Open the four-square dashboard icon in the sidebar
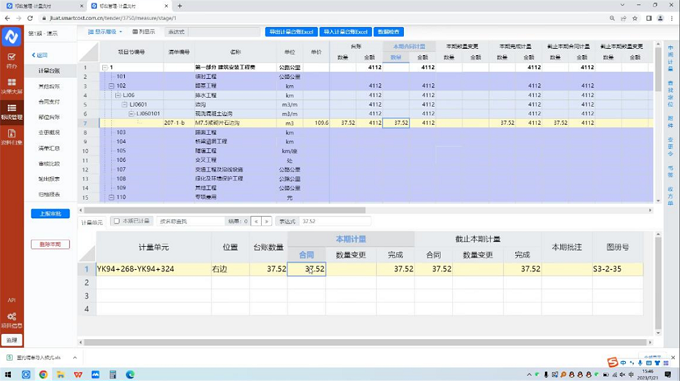Image resolution: width=680 pixels, height=381 pixels. (12, 86)
